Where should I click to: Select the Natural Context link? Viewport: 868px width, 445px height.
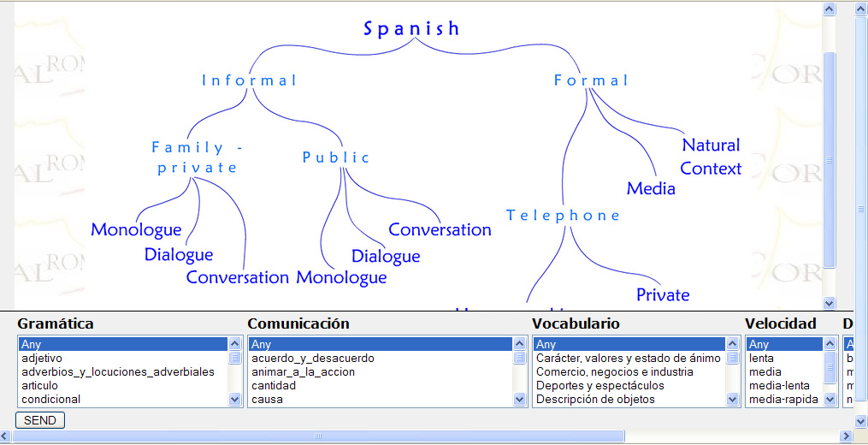click(x=711, y=157)
